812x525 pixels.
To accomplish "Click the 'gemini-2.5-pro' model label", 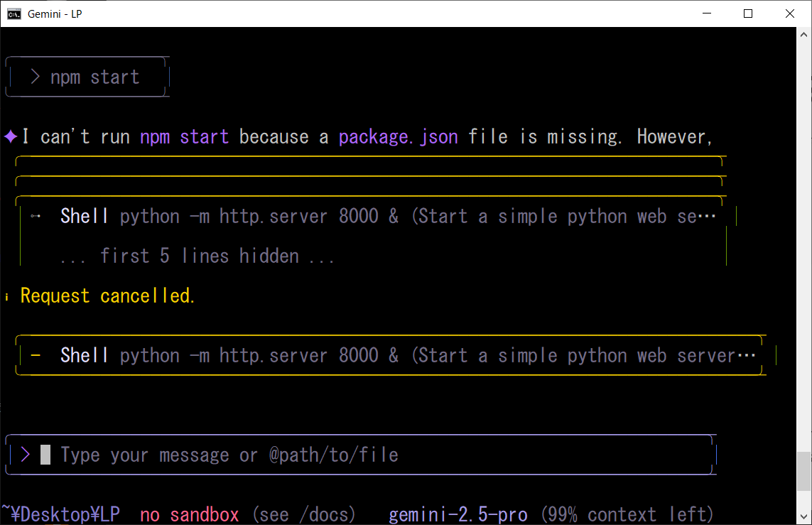I will click(458, 514).
